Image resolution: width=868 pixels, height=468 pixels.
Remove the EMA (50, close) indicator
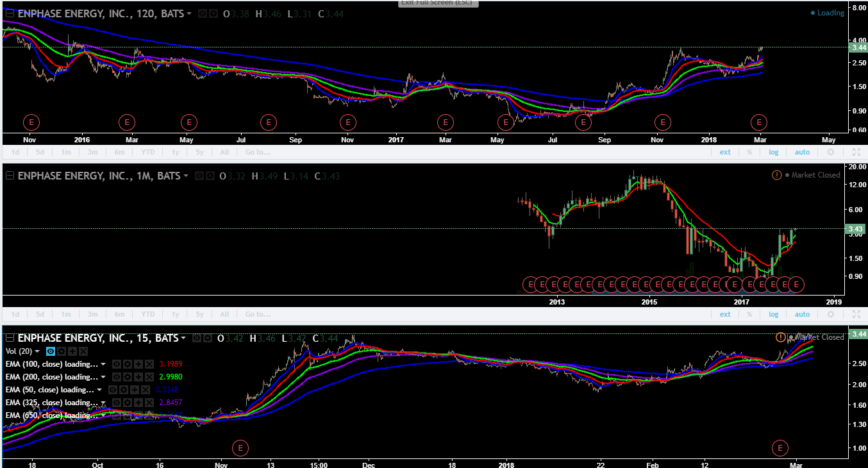[x=146, y=390]
